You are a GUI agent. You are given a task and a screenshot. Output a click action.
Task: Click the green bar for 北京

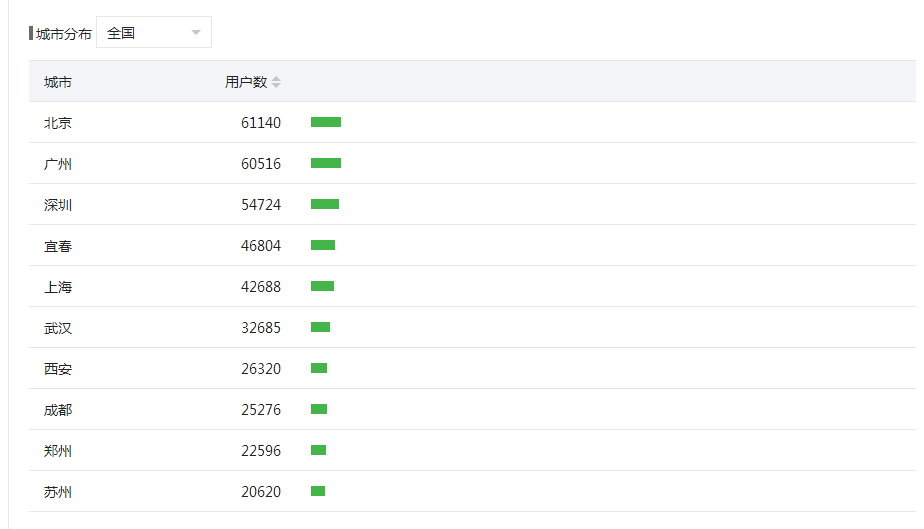point(326,122)
